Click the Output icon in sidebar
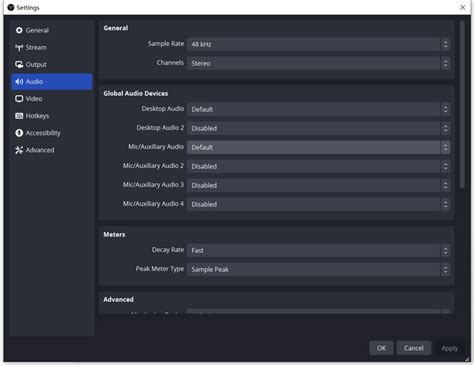 pos(19,64)
